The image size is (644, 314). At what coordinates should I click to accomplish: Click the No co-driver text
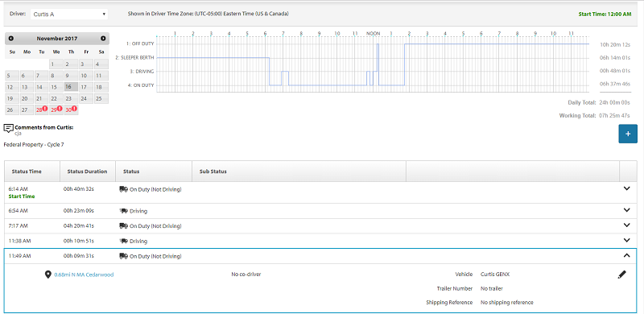(246, 274)
